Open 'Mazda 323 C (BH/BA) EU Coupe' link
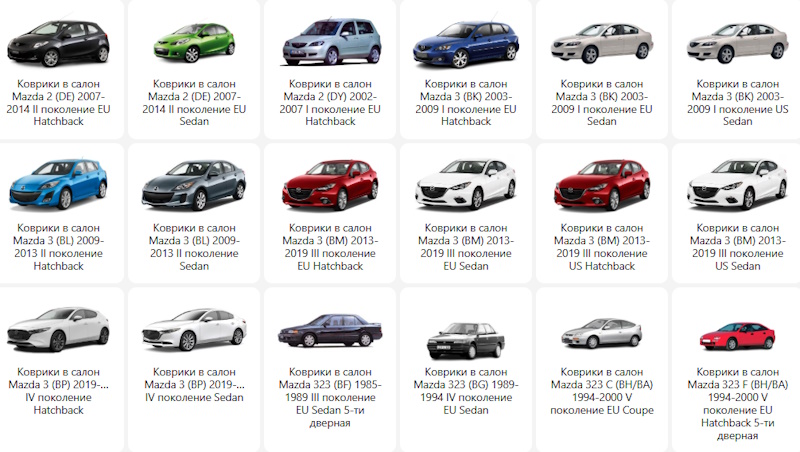 [602, 391]
